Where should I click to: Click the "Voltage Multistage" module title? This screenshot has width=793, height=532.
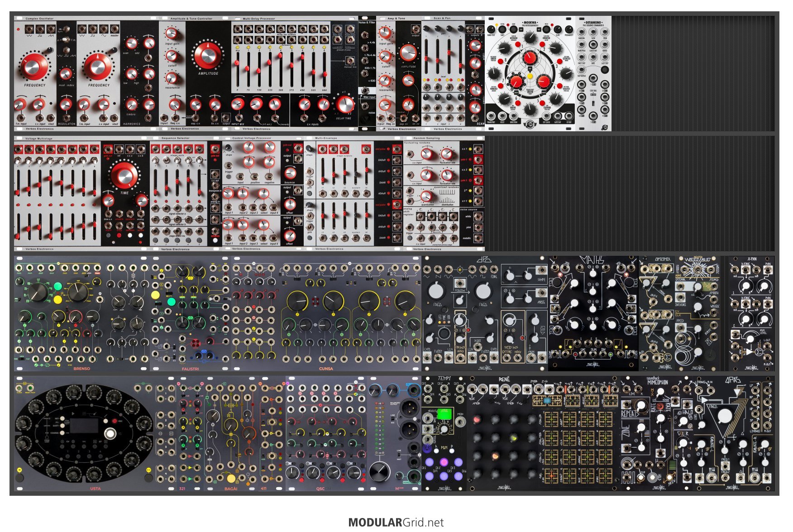pos(39,138)
